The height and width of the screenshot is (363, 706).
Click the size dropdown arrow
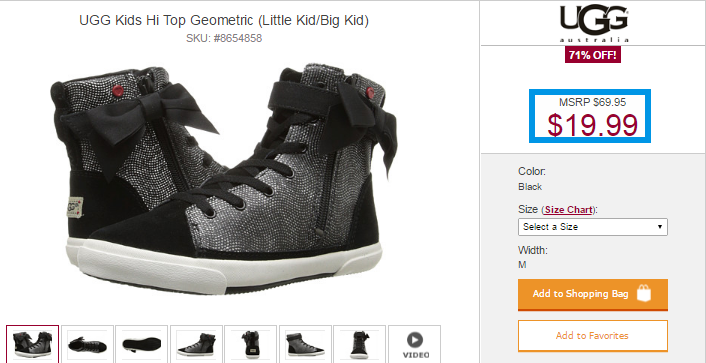[660, 227]
